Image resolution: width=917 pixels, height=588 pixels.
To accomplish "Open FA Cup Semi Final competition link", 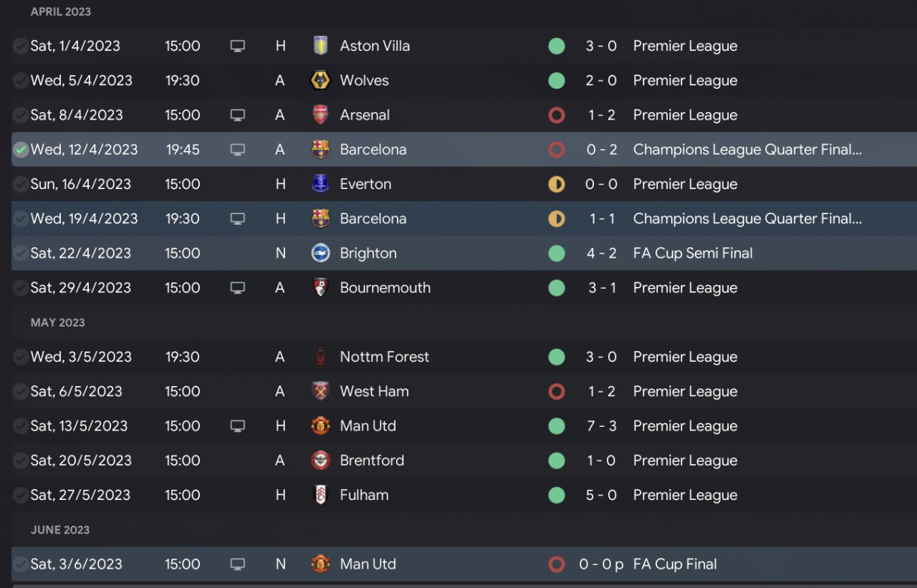I will (693, 253).
